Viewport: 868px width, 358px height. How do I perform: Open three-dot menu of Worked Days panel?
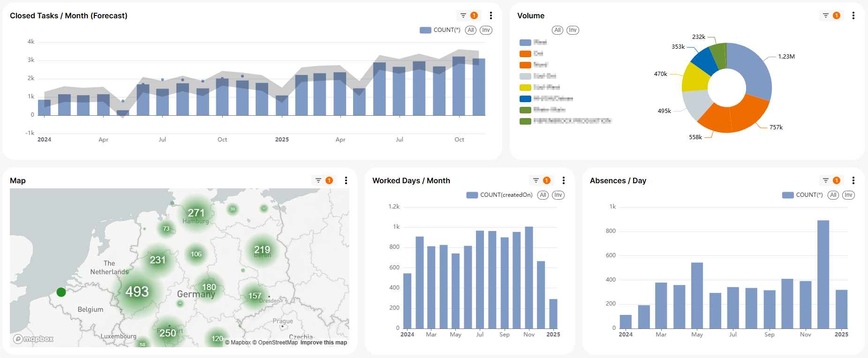pyautogui.click(x=564, y=180)
